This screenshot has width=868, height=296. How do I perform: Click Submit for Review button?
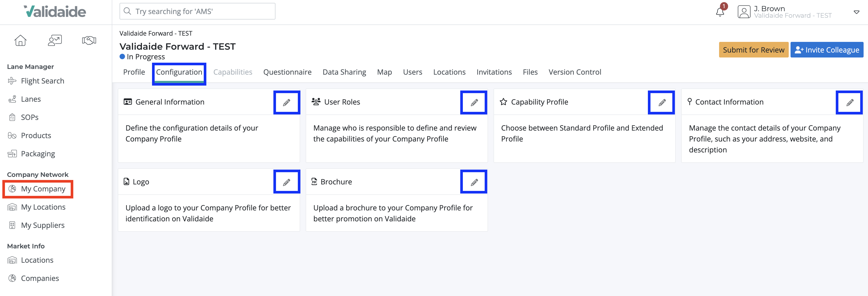click(754, 50)
